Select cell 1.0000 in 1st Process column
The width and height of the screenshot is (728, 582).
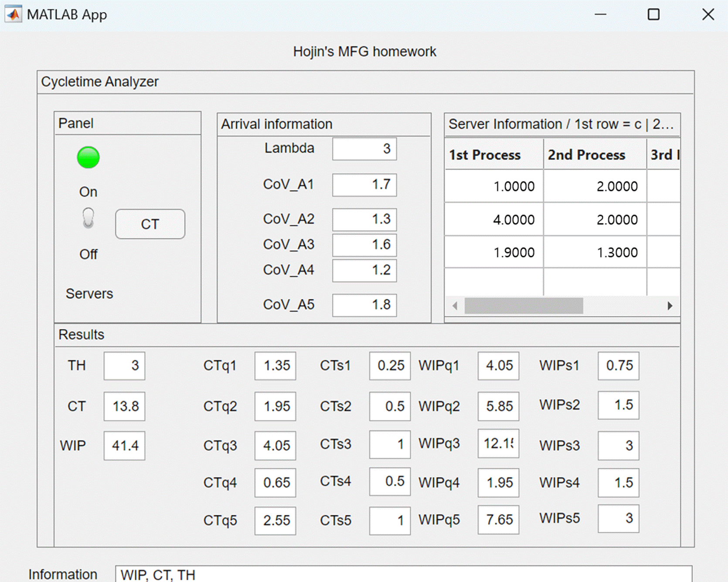(x=494, y=186)
